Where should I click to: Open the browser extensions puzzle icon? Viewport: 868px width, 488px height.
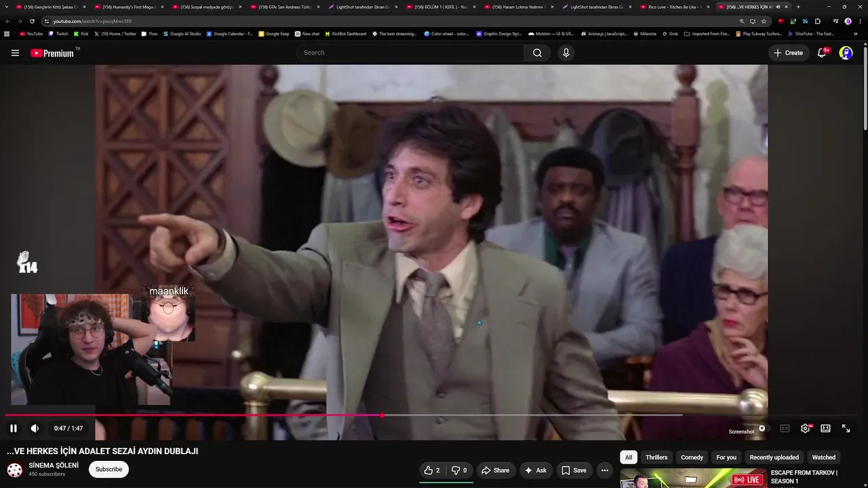pos(817,21)
